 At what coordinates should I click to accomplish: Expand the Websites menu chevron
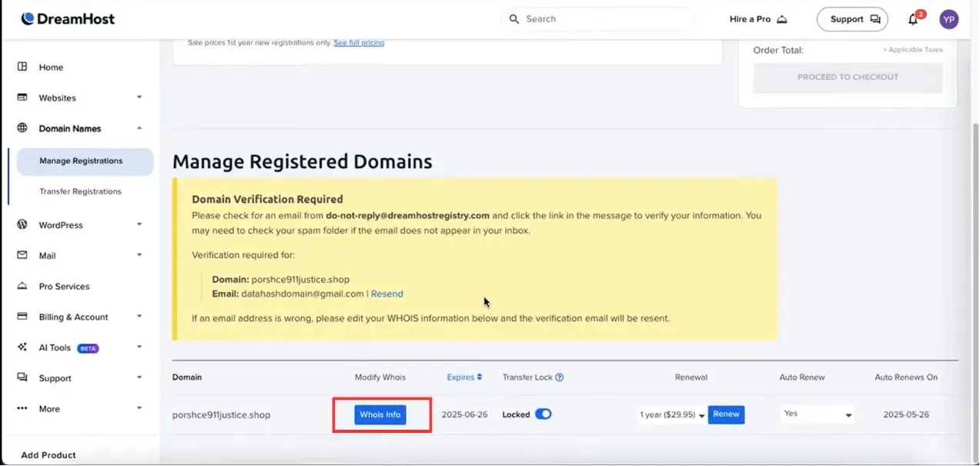139,98
